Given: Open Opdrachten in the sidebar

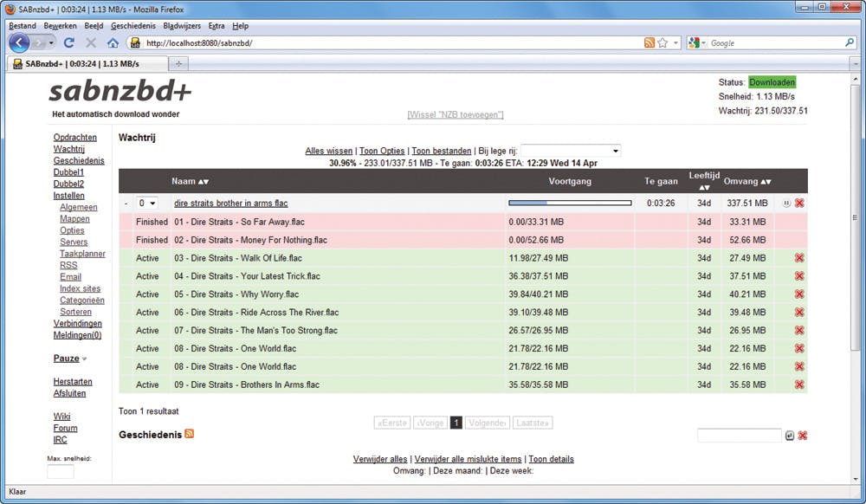Looking at the screenshot, I should pos(75,138).
